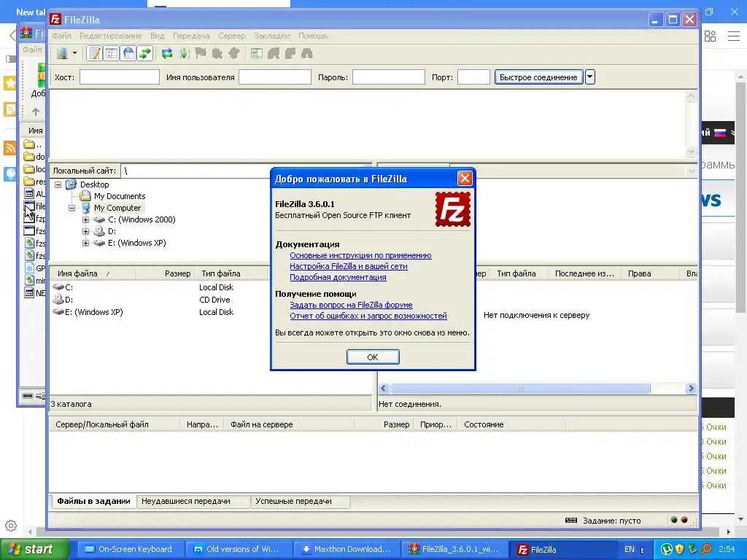Sort local list by Размер column
The image size is (747, 560).
click(x=166, y=273)
